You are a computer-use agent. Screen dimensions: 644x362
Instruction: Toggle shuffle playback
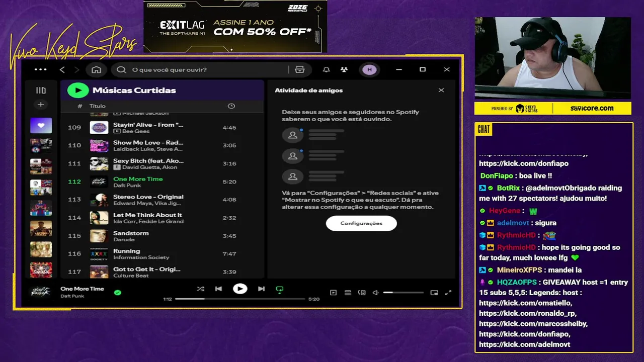tap(201, 289)
